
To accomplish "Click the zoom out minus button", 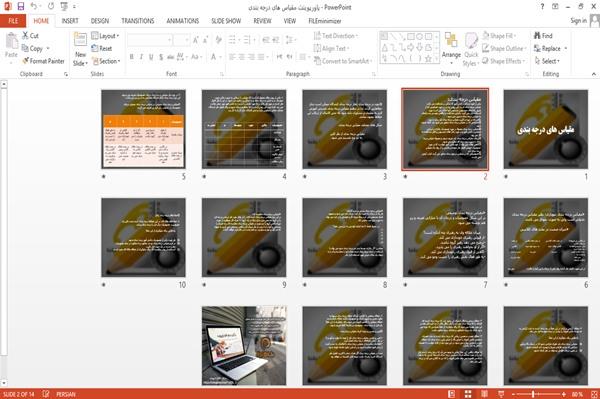I will pyautogui.click(x=514, y=394).
